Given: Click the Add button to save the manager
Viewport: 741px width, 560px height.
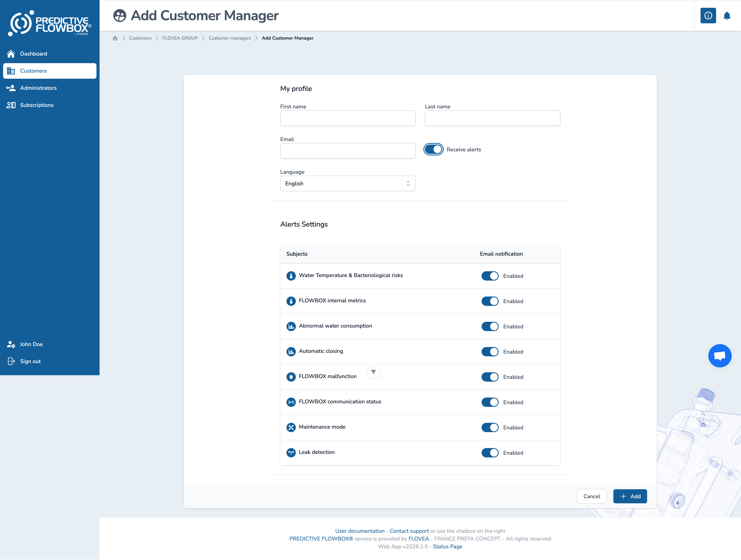Looking at the screenshot, I should click(630, 496).
